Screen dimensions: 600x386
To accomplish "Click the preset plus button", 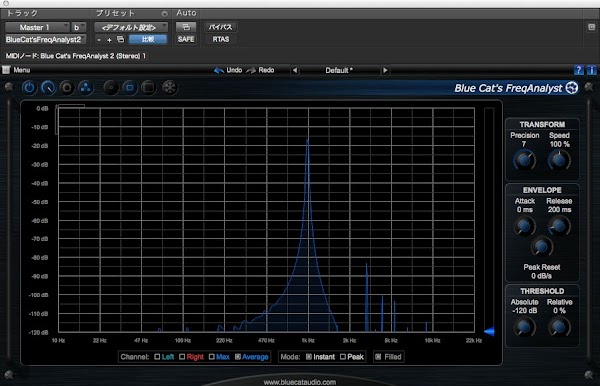I will [109, 39].
